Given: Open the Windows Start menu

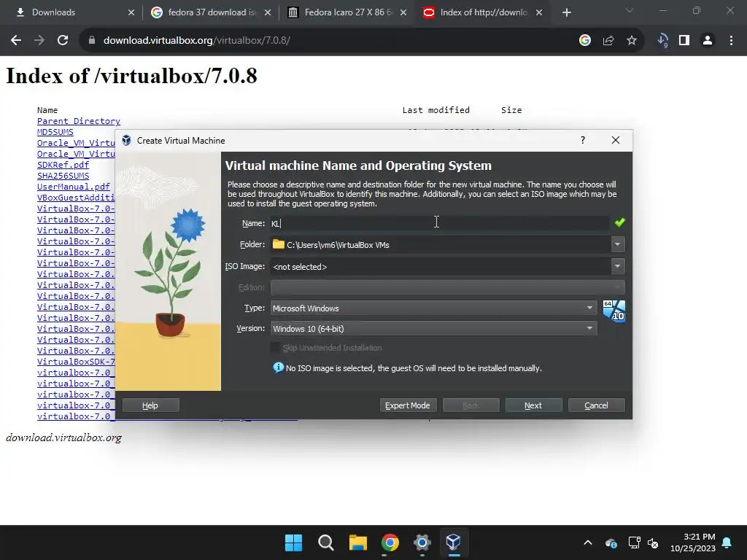Looking at the screenshot, I should click(x=293, y=542).
